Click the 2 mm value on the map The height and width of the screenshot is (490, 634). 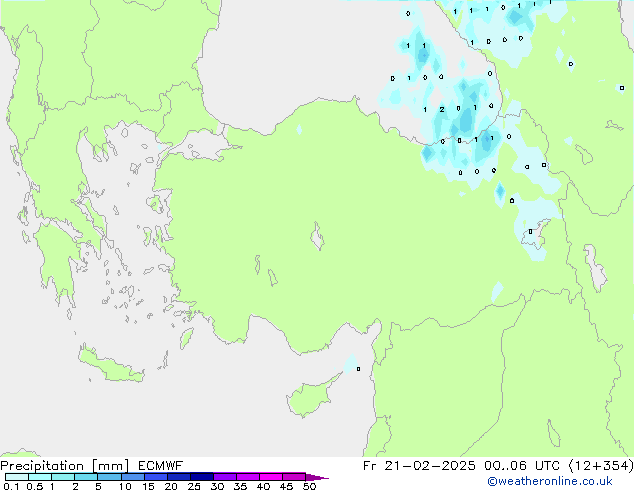pos(442,110)
